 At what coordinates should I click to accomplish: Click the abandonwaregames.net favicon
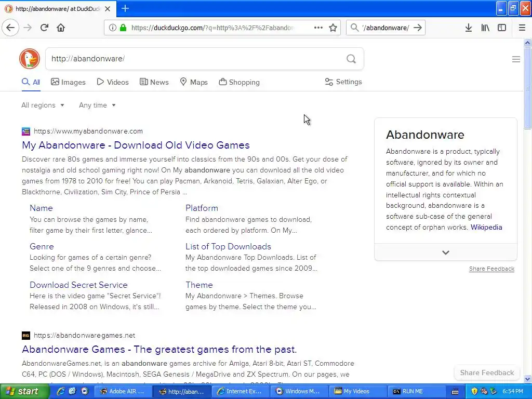point(26,336)
